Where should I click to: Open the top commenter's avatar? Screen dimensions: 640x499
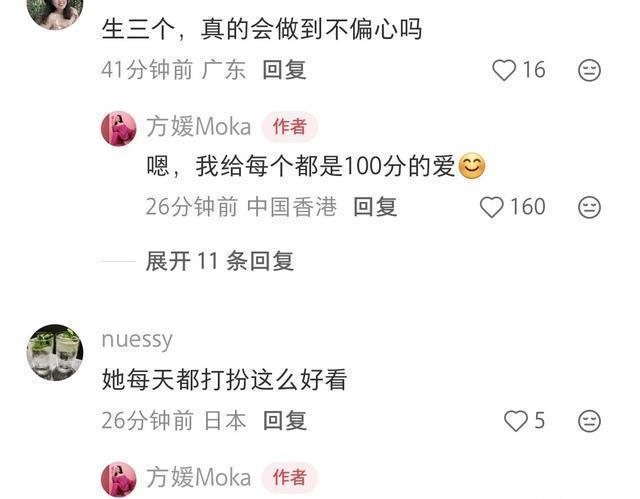[55, 12]
